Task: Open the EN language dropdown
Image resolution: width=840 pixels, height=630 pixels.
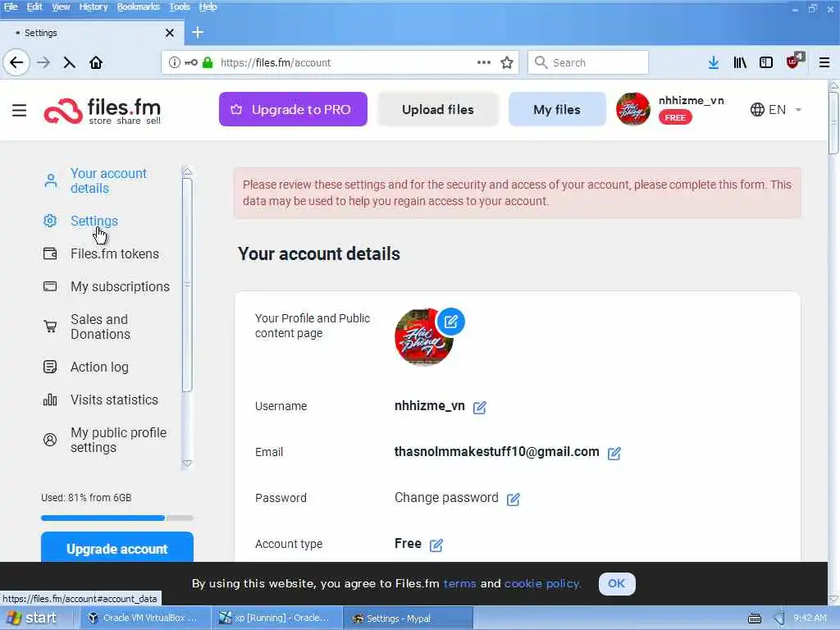Action: pyautogui.click(x=776, y=110)
